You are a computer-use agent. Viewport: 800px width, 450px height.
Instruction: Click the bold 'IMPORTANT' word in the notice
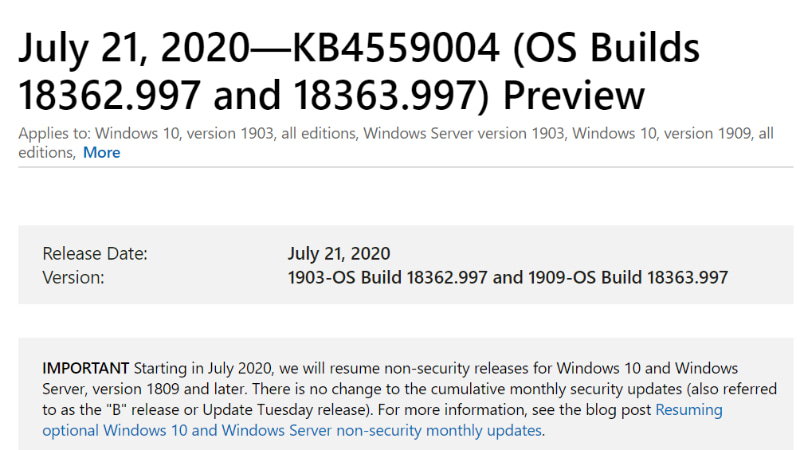coord(86,368)
